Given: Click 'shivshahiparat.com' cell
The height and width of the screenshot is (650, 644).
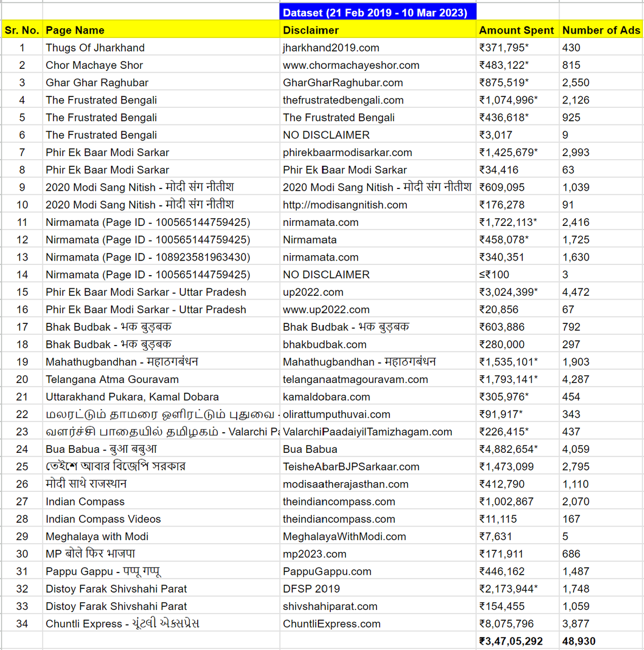Looking at the screenshot, I should (378, 606).
